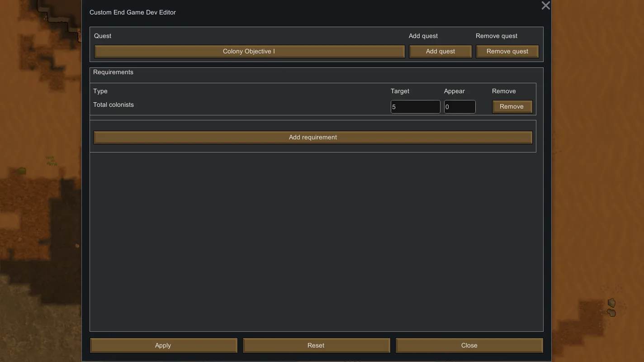Image resolution: width=644 pixels, height=362 pixels.
Task: Open the Add requirement list
Action: pyautogui.click(x=313, y=138)
